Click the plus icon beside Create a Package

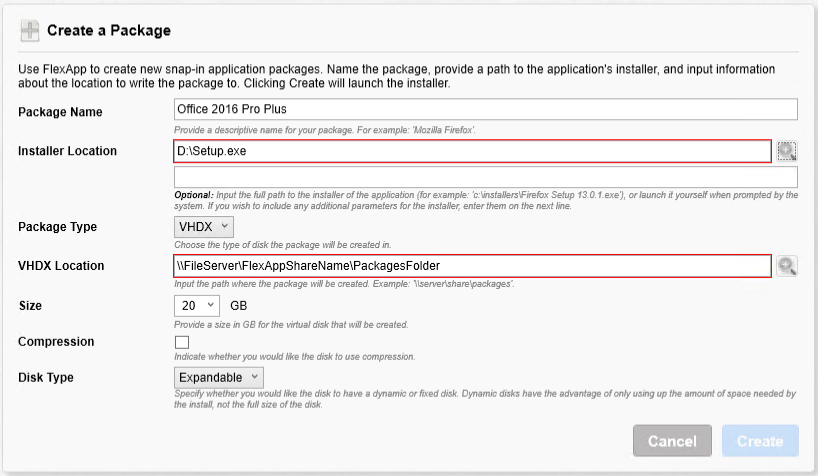click(30, 30)
